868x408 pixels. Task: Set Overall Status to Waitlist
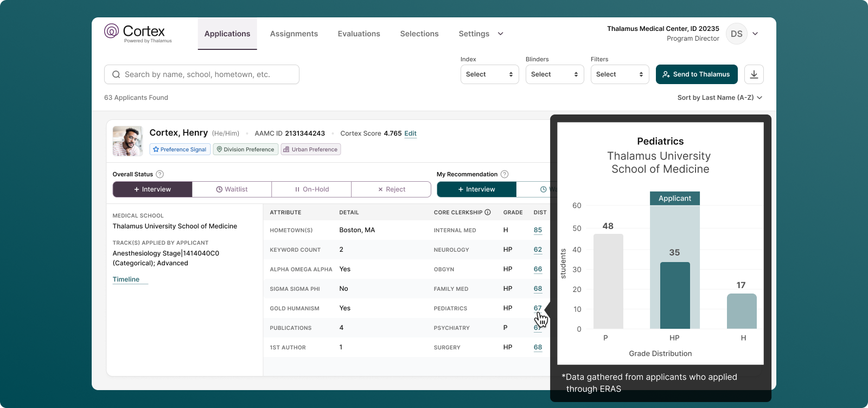pos(232,189)
